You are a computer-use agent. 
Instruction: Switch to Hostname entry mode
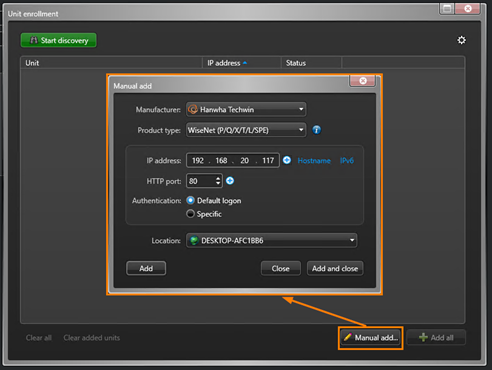(314, 161)
